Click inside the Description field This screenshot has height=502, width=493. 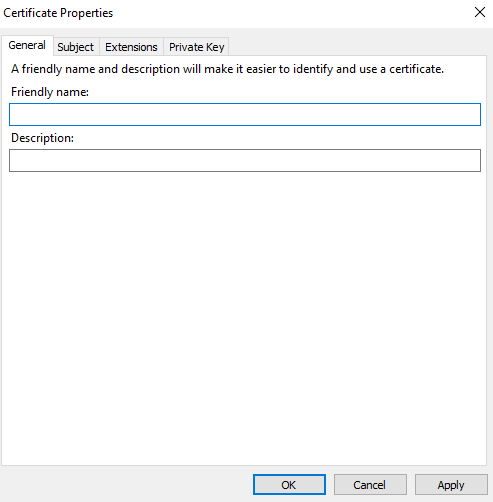coord(245,161)
